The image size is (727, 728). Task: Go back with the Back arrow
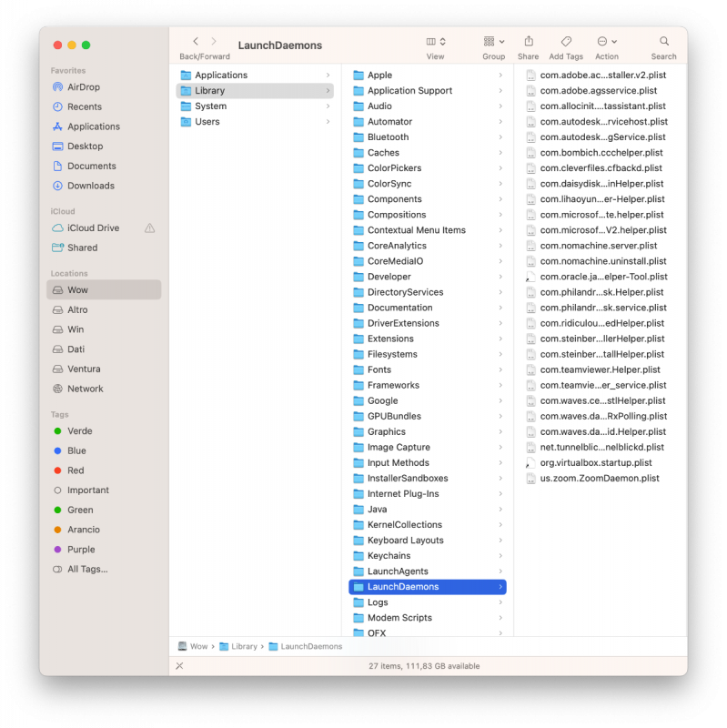(196, 41)
